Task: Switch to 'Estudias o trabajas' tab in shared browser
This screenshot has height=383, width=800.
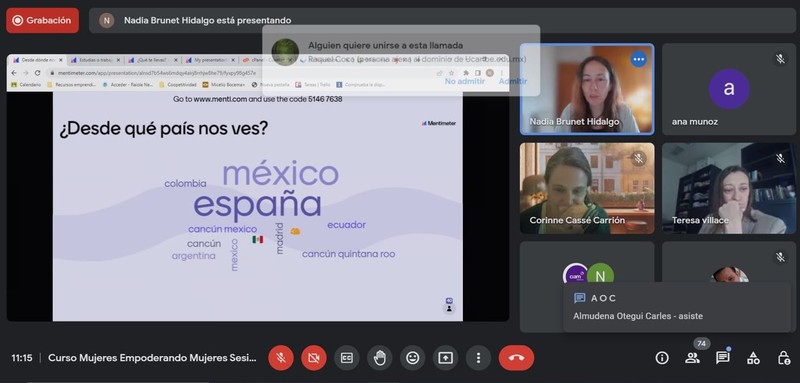Action: 95,60
